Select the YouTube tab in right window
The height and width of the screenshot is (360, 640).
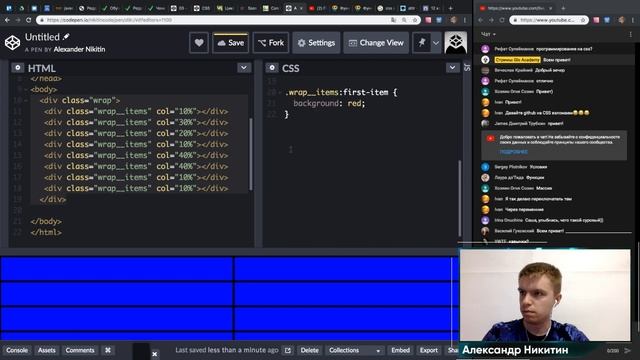tap(516, 8)
